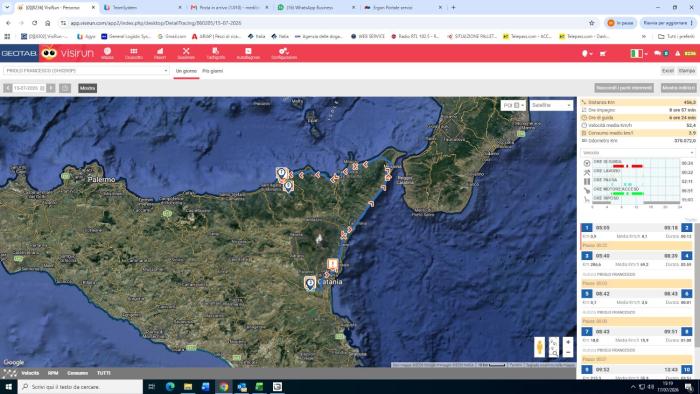The image size is (700, 394).
Task: Open the Cruscotto dashboard icon
Action: (133, 53)
